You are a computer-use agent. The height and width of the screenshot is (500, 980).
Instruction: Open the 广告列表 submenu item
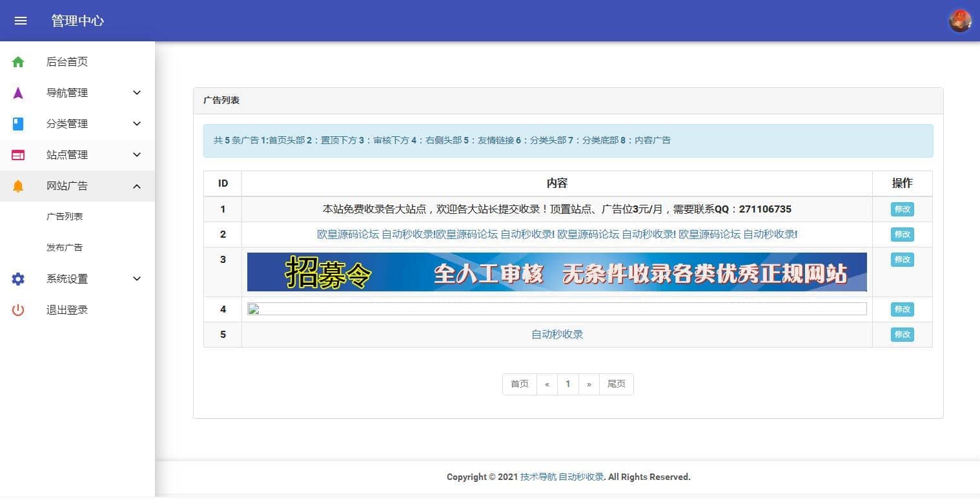pos(65,217)
